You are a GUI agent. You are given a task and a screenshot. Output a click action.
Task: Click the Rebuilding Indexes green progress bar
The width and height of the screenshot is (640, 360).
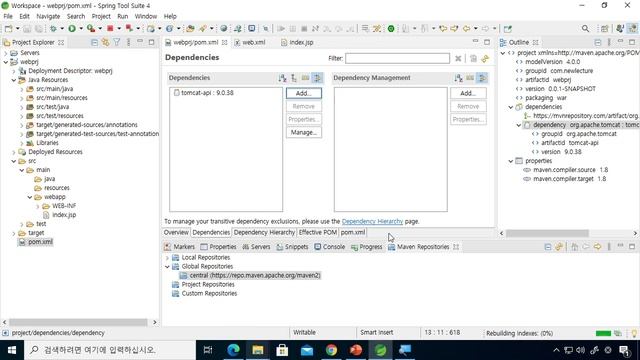(x=603, y=333)
